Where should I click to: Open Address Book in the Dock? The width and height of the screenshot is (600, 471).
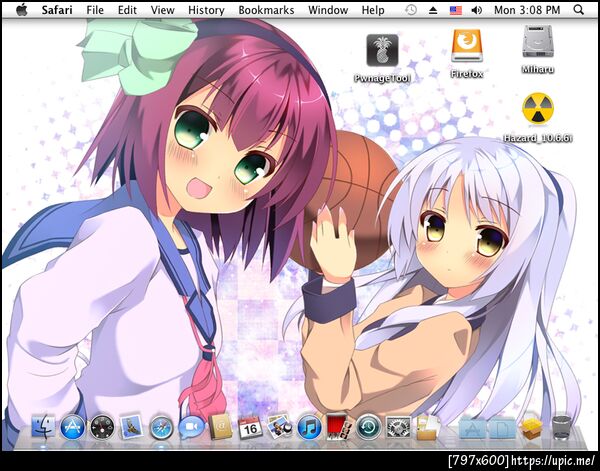221,427
